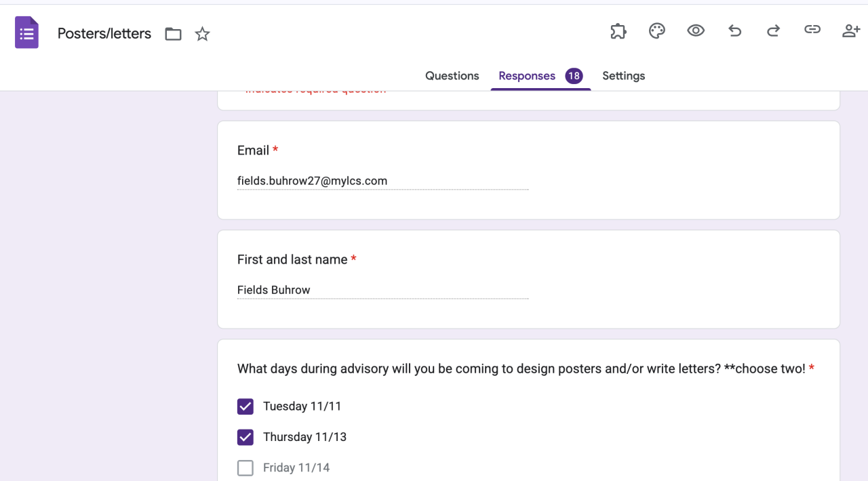Viewport: 868px width, 481px height.
Task: Click the Email response field
Action: click(382, 181)
